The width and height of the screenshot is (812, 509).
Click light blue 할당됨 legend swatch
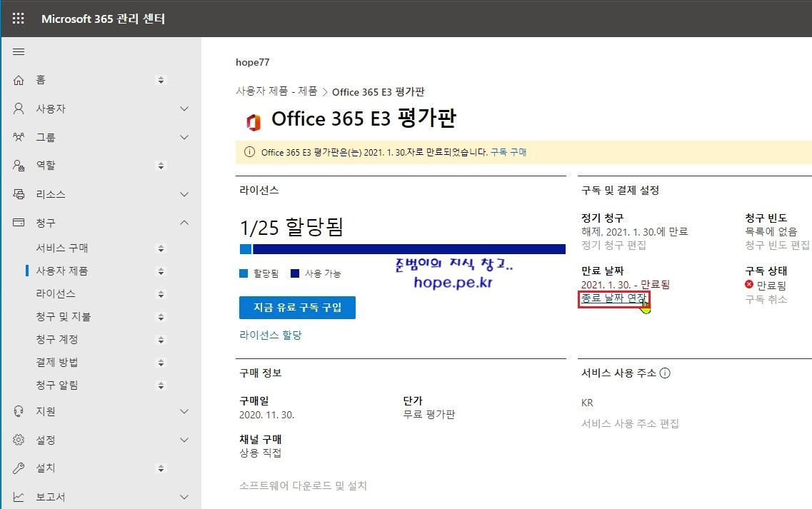point(244,273)
